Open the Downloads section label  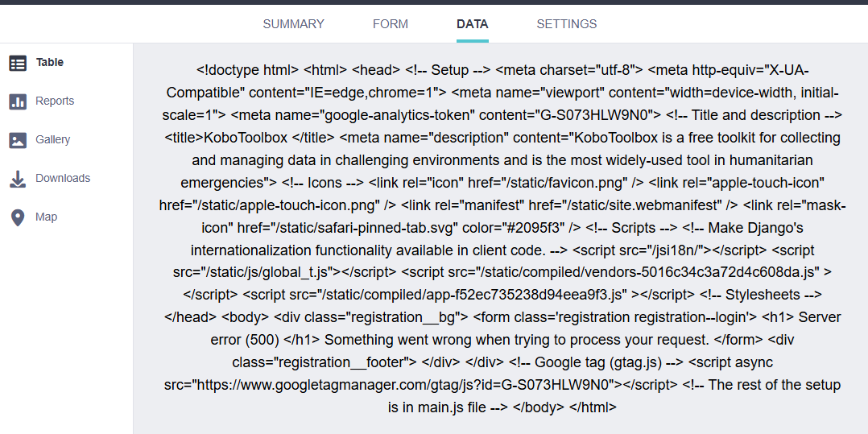(x=63, y=178)
